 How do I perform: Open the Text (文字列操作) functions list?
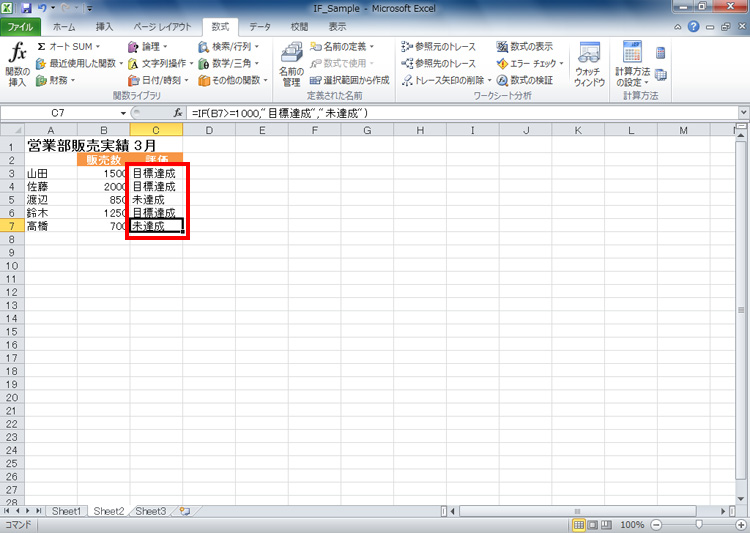coord(160,63)
